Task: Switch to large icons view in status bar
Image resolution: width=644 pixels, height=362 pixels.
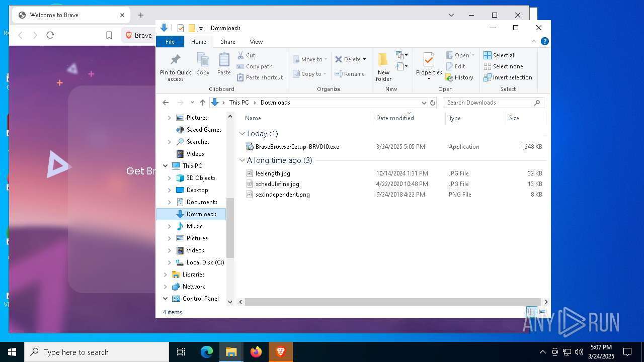Action: tap(543, 312)
